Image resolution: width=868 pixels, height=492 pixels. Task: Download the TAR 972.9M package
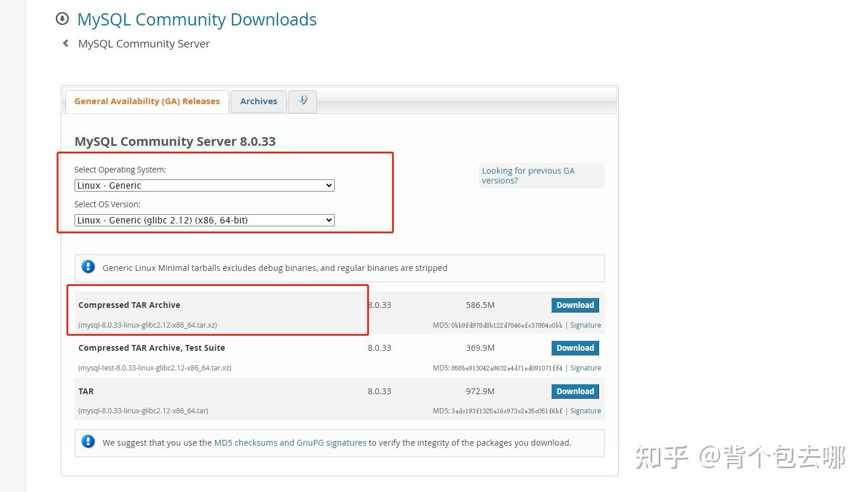[x=575, y=391]
